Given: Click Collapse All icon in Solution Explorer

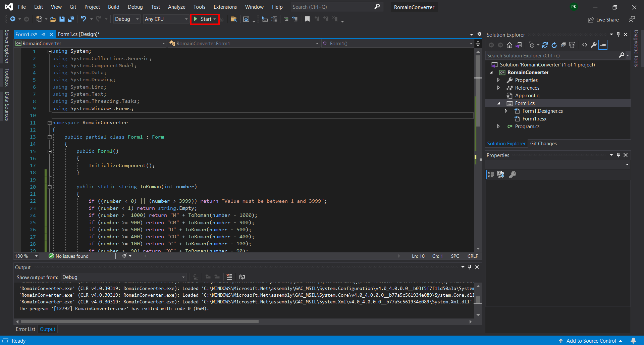Looking at the screenshot, I should pos(563,45).
